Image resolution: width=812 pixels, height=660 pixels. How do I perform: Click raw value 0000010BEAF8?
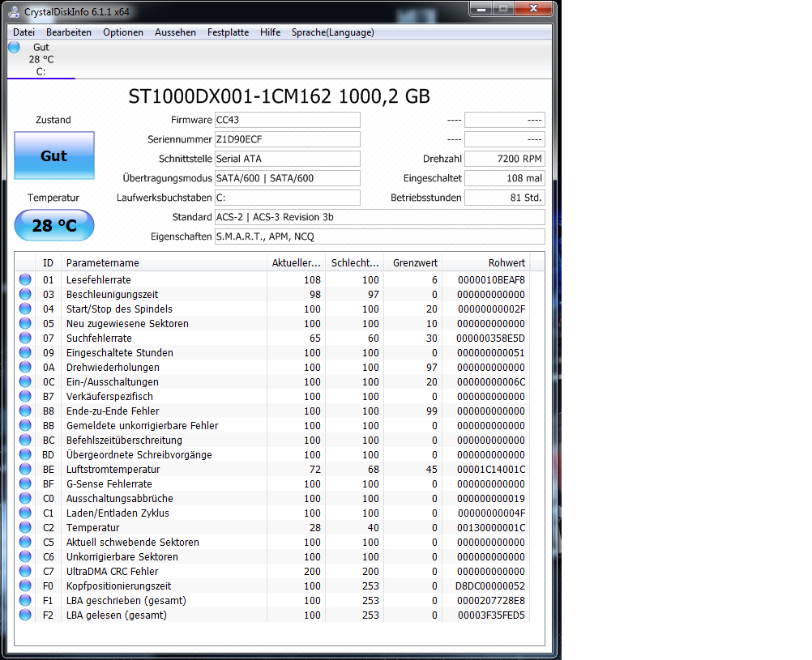point(491,279)
